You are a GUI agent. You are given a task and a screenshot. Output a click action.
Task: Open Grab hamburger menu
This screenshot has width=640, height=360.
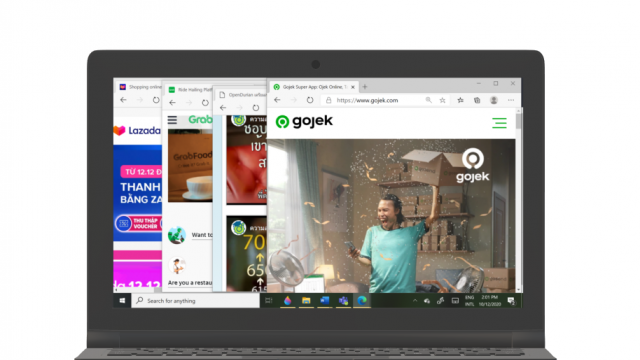pyautogui.click(x=172, y=120)
